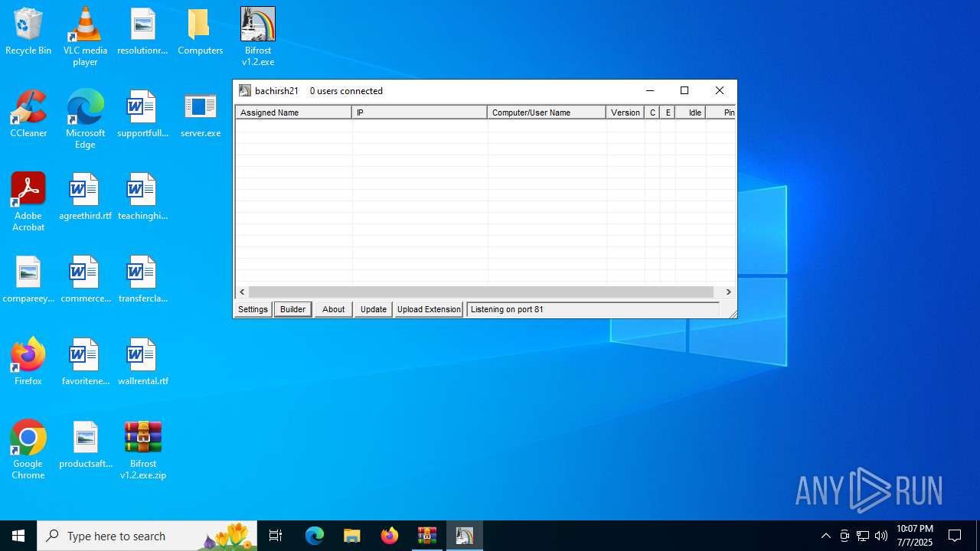Image resolution: width=980 pixels, height=551 pixels.
Task: Open the Recycle Bin desktop icon
Action: click(28, 32)
